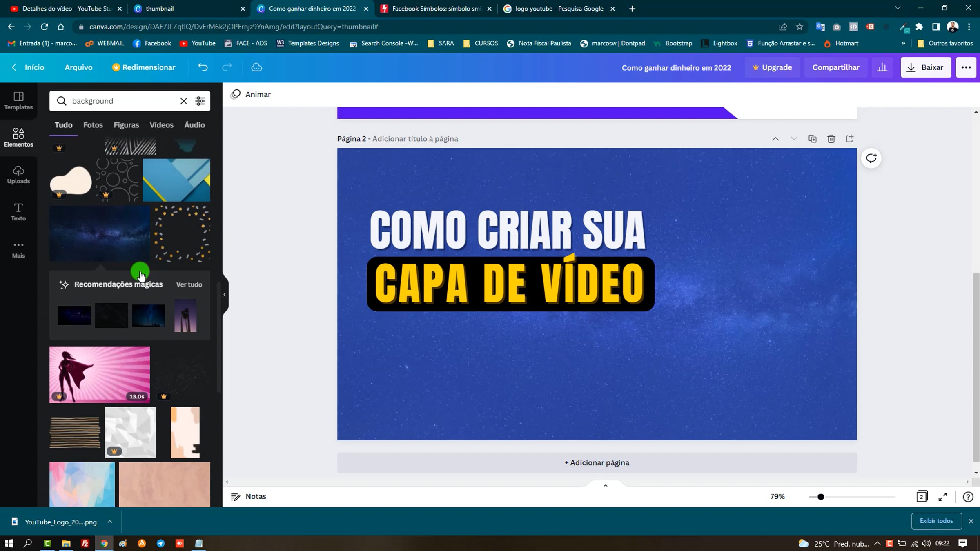
Task: Open the Uploads sidebar panel
Action: point(18,174)
